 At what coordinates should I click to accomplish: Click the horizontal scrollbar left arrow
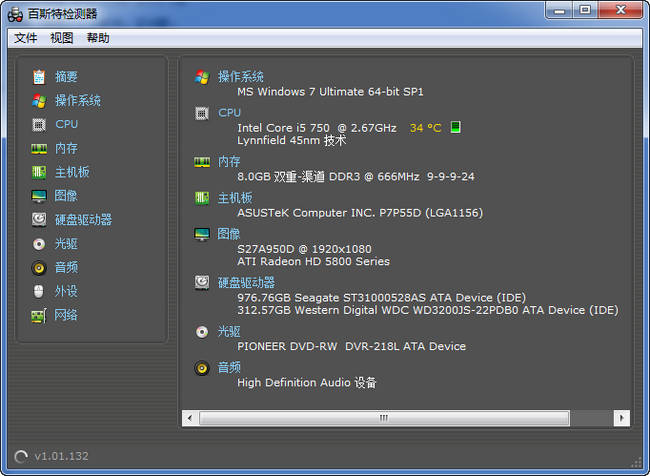coord(190,418)
